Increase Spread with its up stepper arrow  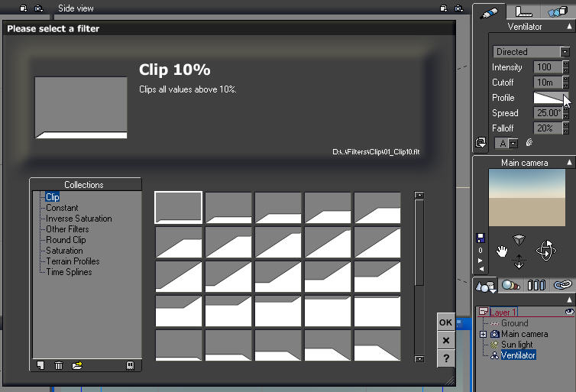point(566,109)
